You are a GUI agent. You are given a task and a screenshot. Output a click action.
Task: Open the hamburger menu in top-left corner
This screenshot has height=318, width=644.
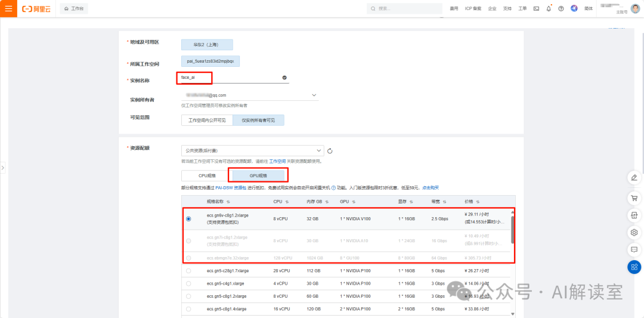(x=8, y=8)
